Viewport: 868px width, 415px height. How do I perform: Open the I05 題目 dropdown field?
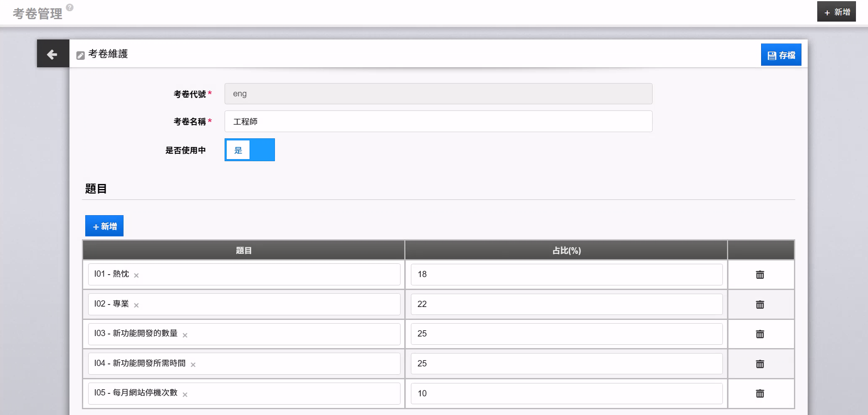[291, 393]
